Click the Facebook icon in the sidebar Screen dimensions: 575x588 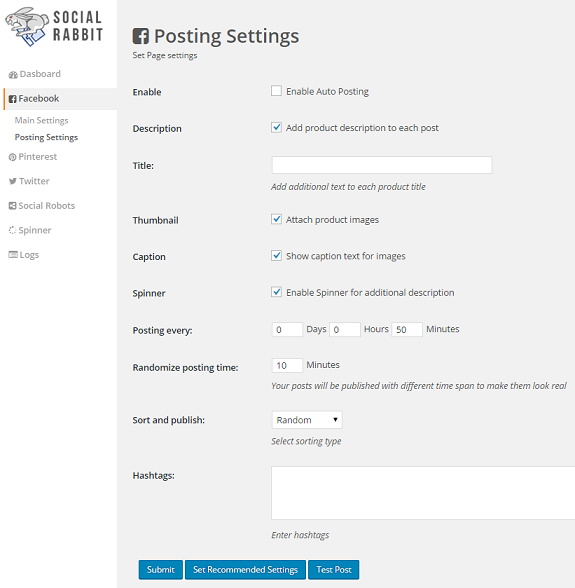pos(13,99)
